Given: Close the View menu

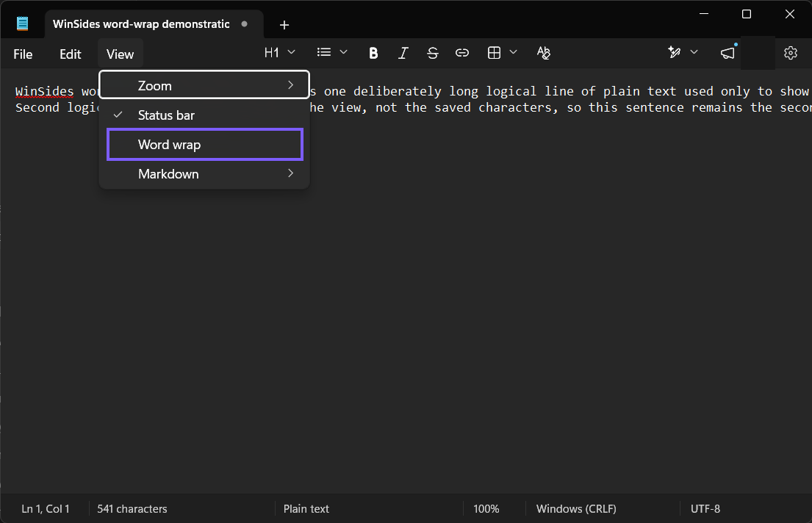Looking at the screenshot, I should click(x=120, y=54).
